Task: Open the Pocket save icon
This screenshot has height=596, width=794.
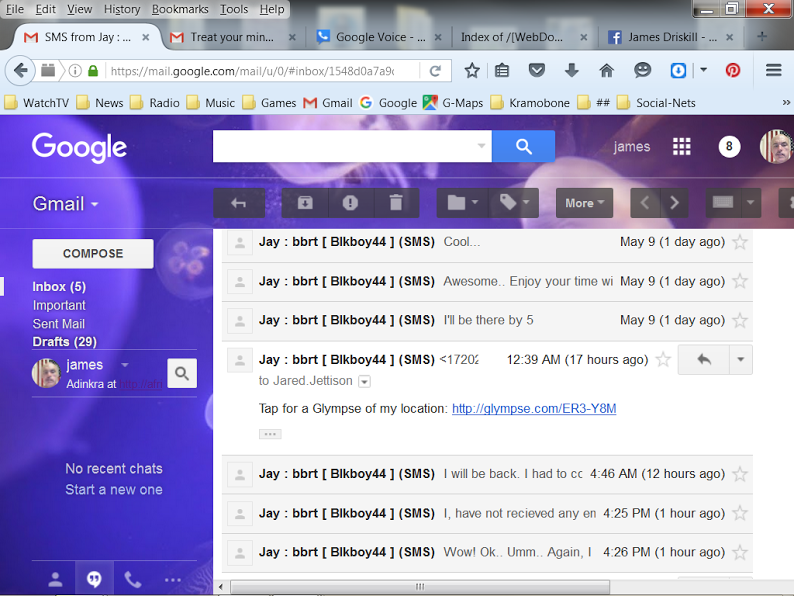Action: click(537, 70)
